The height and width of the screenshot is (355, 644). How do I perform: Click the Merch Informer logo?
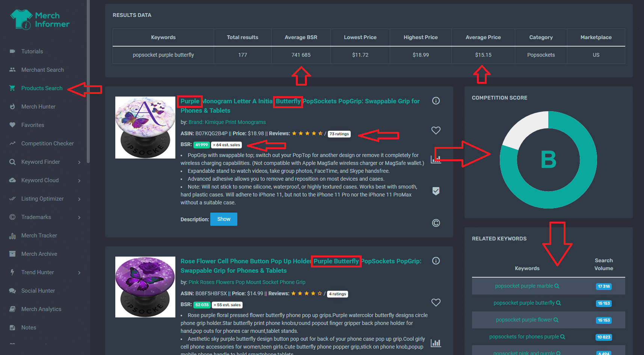40,20
